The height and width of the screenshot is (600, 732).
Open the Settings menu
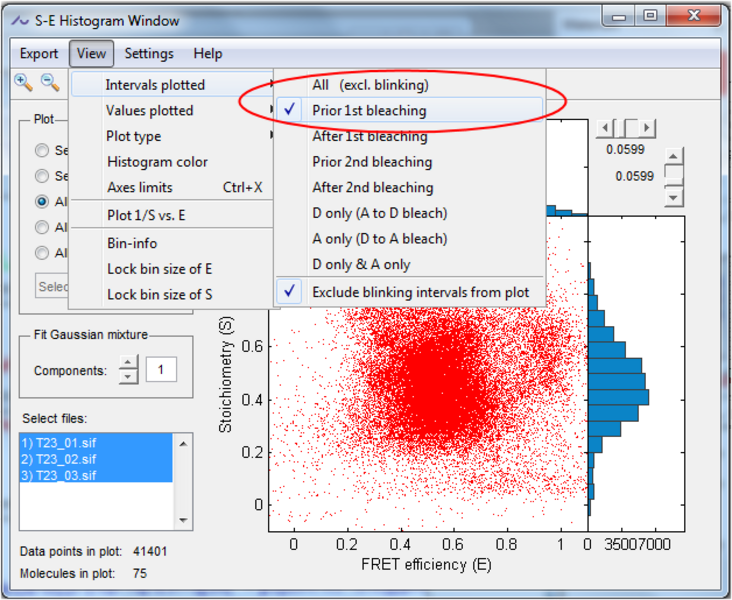(149, 54)
